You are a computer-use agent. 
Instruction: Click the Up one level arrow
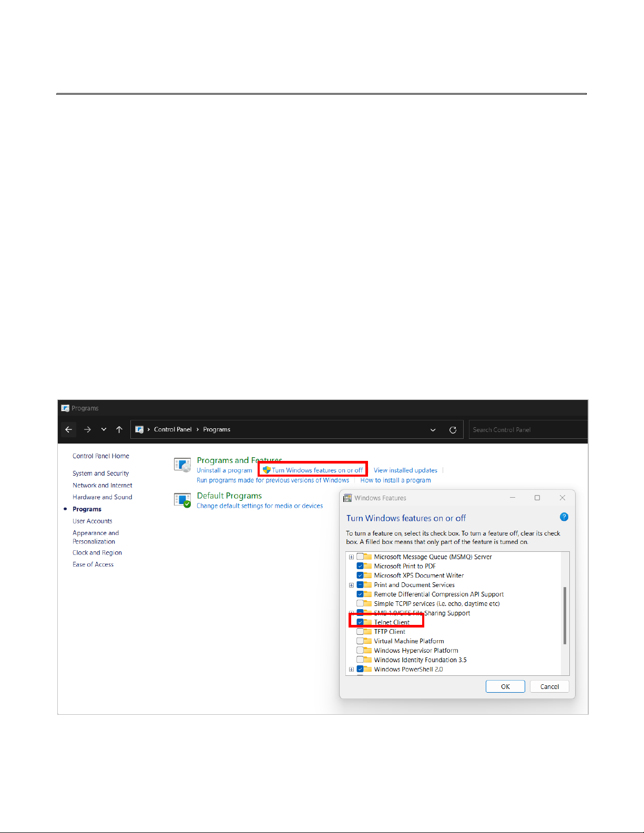[119, 429]
